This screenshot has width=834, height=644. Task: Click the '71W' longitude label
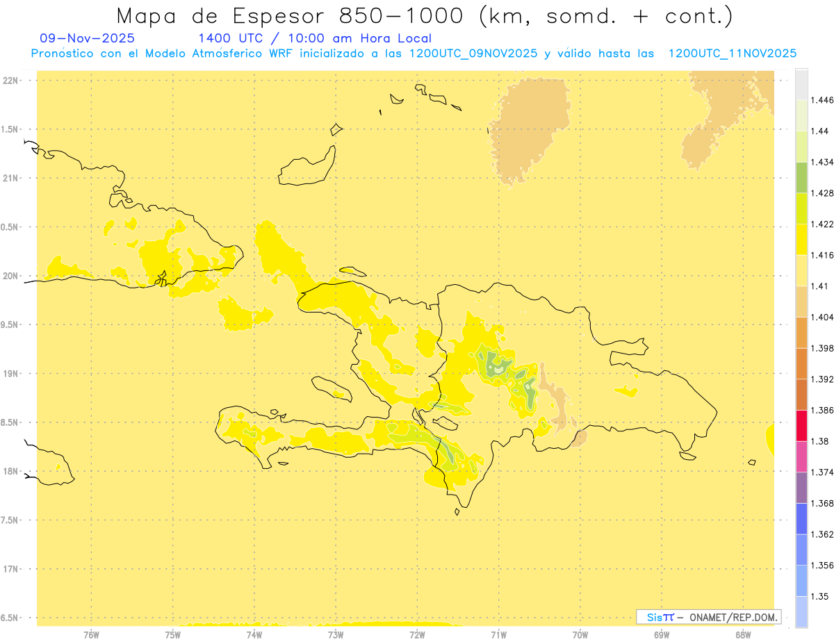click(498, 635)
